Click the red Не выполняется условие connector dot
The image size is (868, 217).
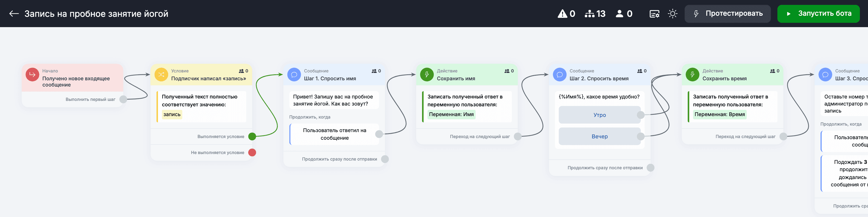252,153
